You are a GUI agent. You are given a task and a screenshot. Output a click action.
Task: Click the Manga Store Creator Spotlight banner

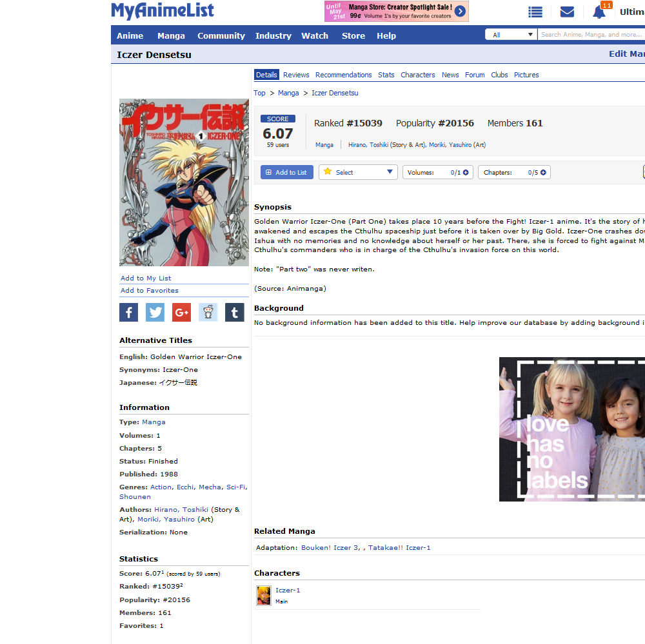point(397,11)
